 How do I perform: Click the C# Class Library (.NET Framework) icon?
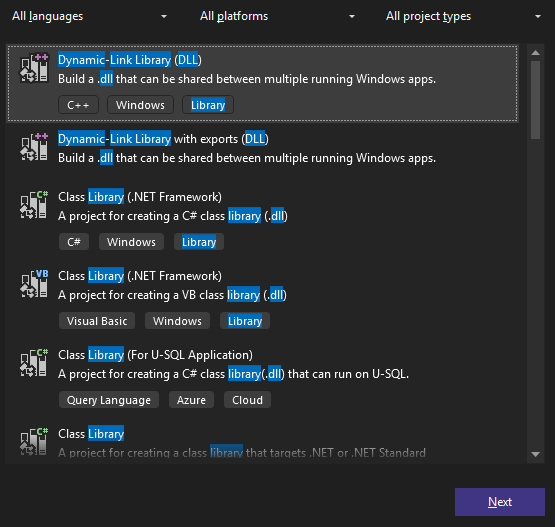[x=34, y=205]
